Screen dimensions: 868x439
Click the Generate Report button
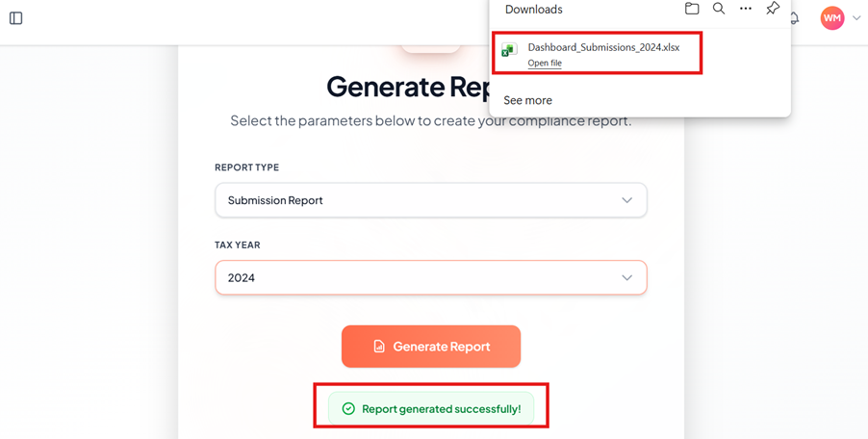pos(431,347)
